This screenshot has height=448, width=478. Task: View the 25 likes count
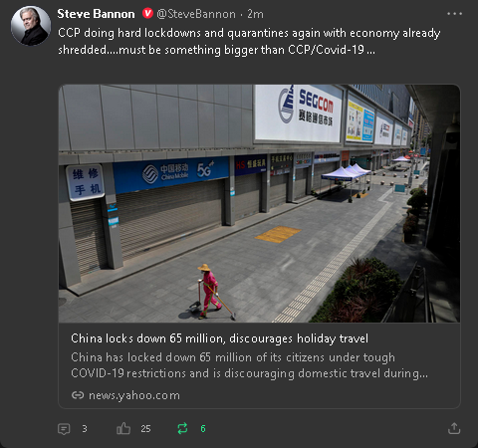(145, 429)
